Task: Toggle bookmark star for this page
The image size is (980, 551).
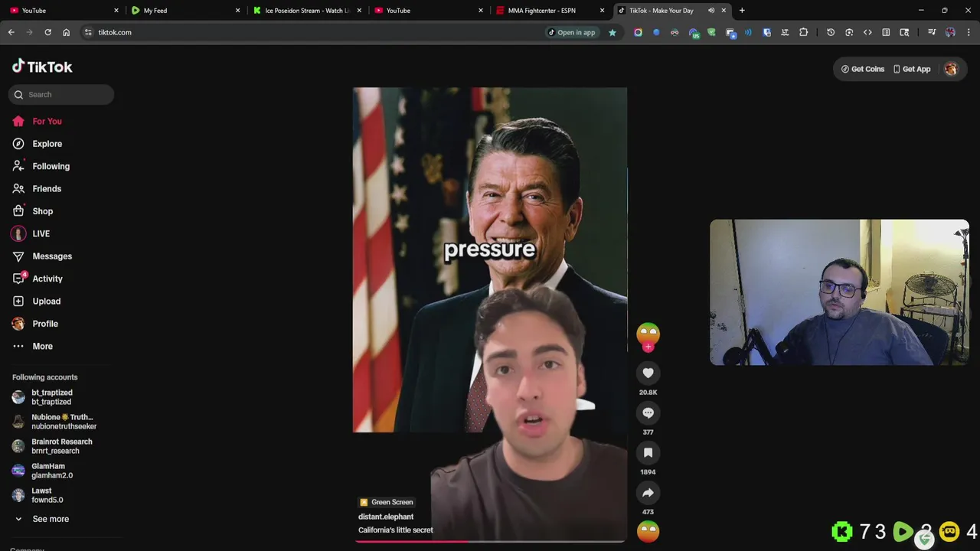Action: click(612, 32)
